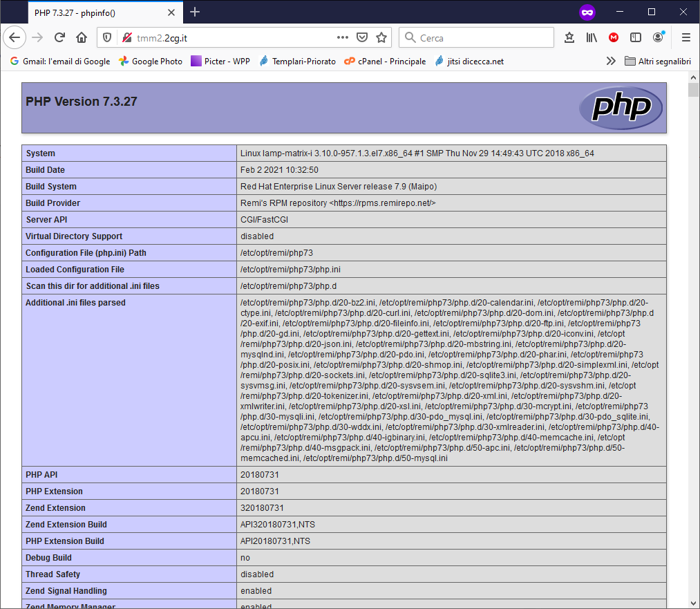
Task: Toggle the sidebar view icon
Action: click(x=636, y=37)
